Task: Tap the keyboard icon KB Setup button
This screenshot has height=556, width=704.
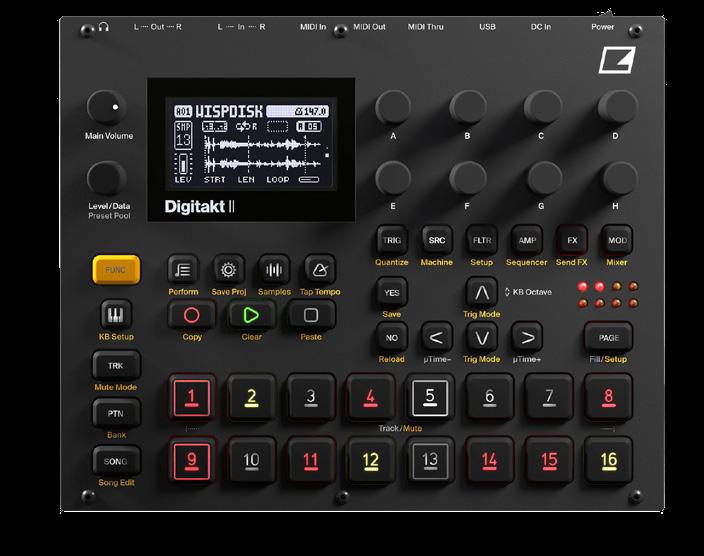Action: click(116, 314)
